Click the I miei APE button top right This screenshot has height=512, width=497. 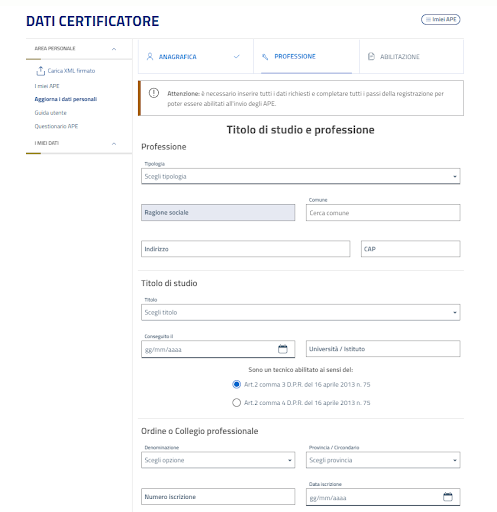pos(441,20)
